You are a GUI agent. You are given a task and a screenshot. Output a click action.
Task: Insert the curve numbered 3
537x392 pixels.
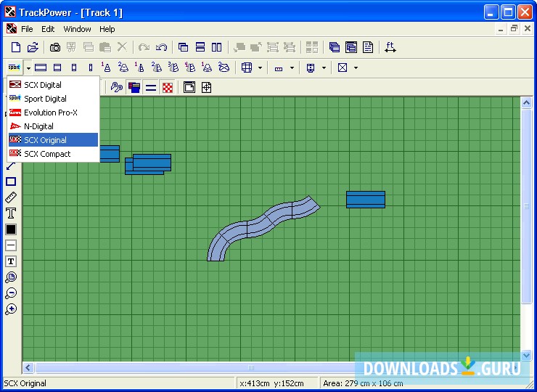173,68
